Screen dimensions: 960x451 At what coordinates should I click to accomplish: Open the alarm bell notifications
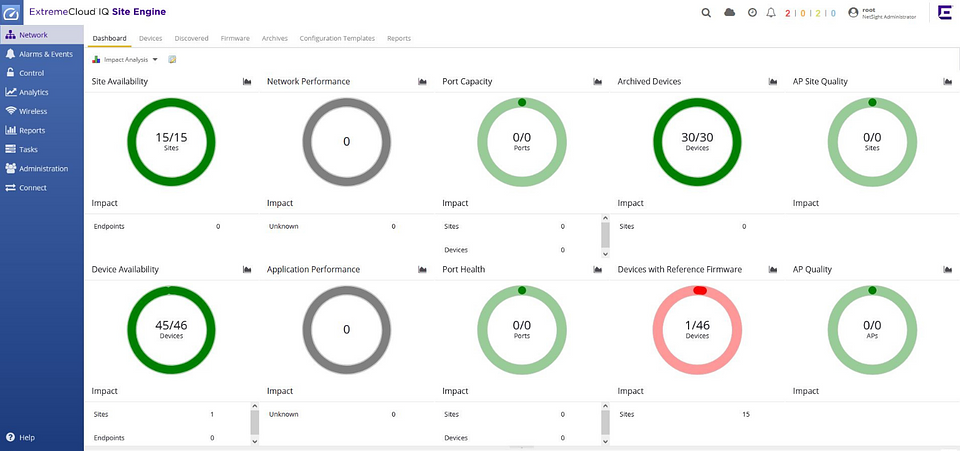pyautogui.click(x=771, y=13)
